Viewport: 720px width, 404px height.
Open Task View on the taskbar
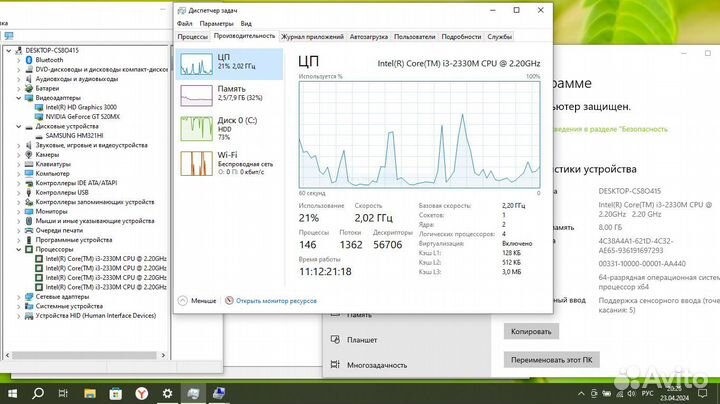click(x=63, y=393)
